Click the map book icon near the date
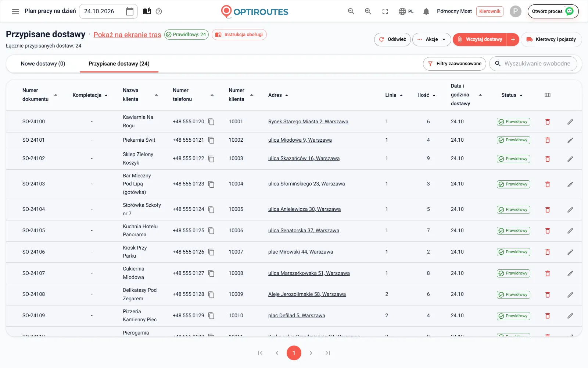588x368 pixels. coord(147,11)
